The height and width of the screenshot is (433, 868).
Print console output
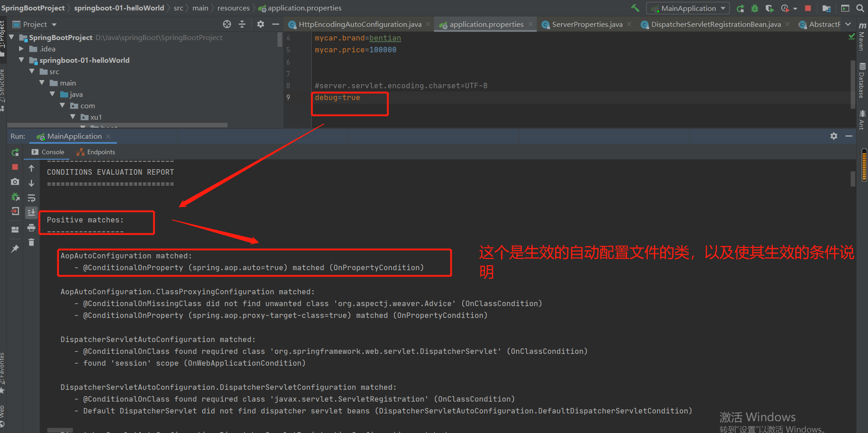coord(31,227)
